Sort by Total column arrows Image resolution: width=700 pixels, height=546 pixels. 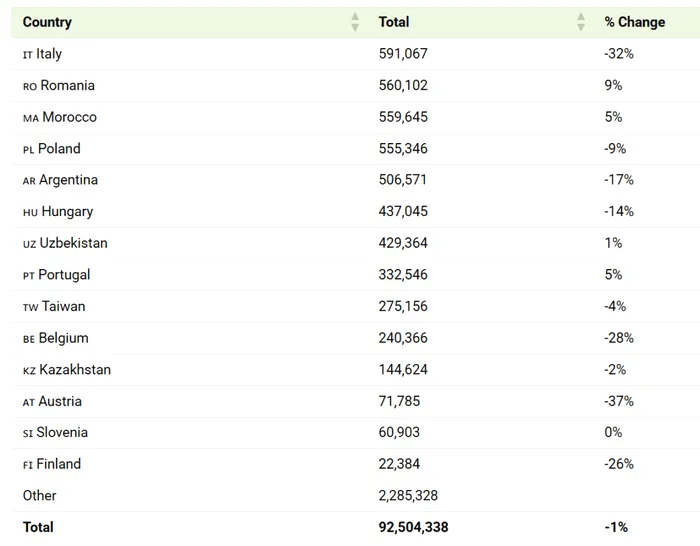click(580, 22)
